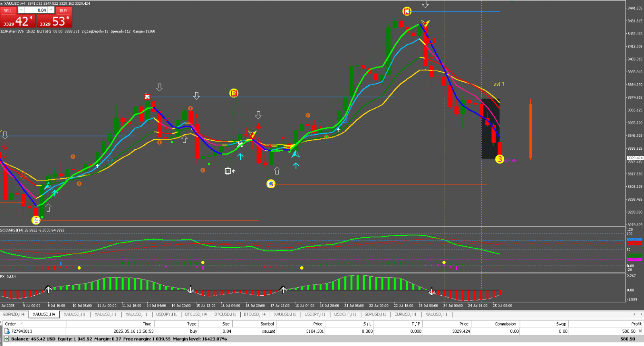Open the EURUSD,H1 chart tab
Image resolution: width=644 pixels, height=346 pixels.
pos(405,314)
